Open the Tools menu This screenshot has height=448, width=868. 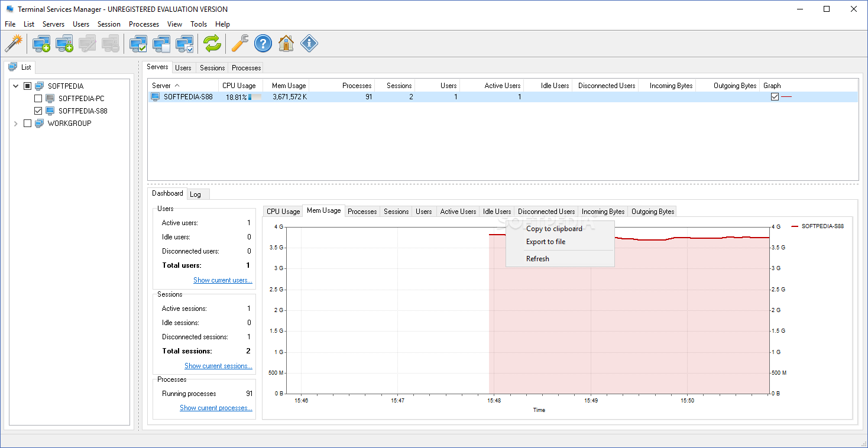199,24
